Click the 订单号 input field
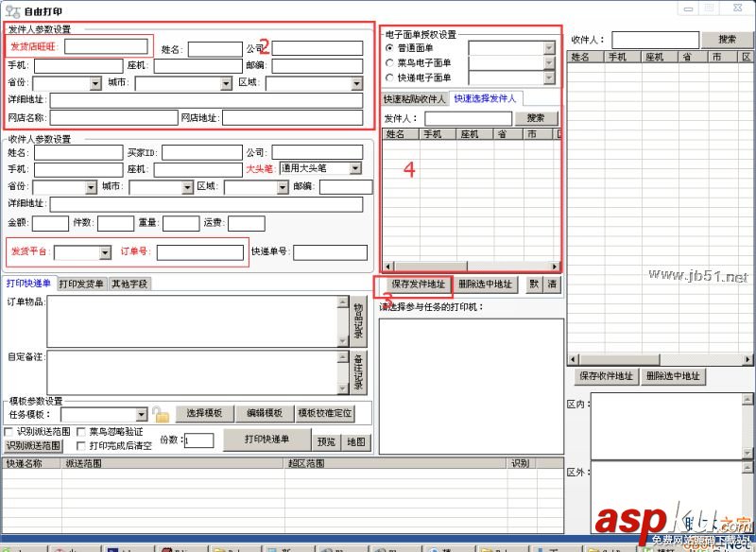Screen dimensions: 756x552 (x=200, y=252)
